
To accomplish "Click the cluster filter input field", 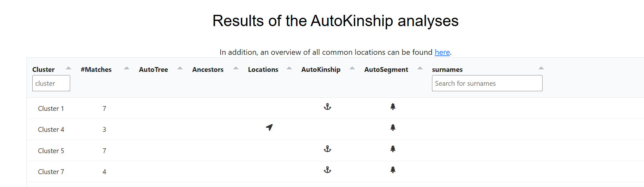I will (x=51, y=84).
